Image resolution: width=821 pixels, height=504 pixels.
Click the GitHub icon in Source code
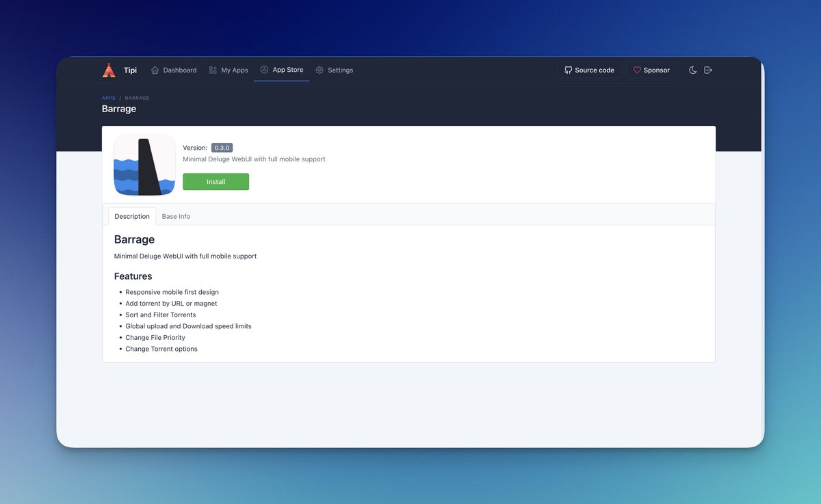[568, 70]
